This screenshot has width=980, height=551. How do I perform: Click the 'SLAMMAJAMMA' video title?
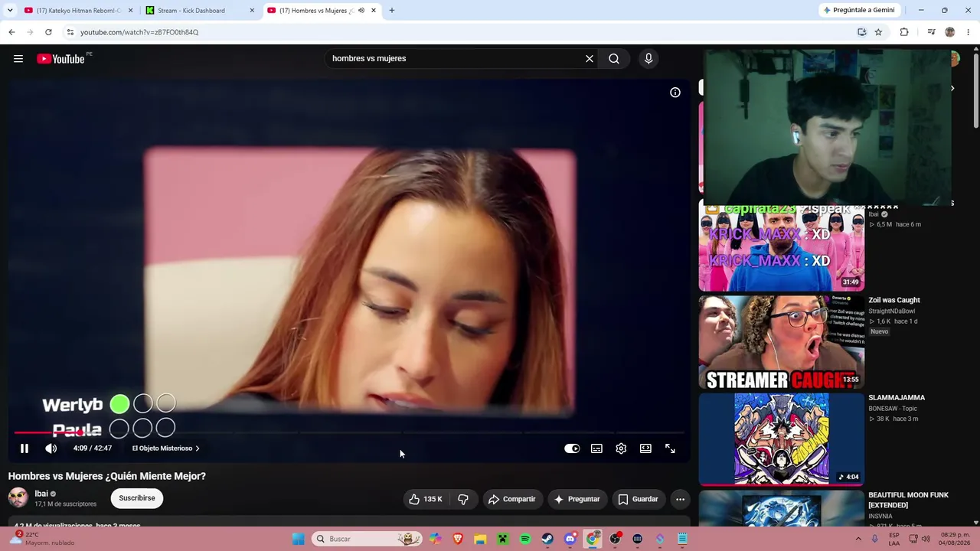(897, 398)
